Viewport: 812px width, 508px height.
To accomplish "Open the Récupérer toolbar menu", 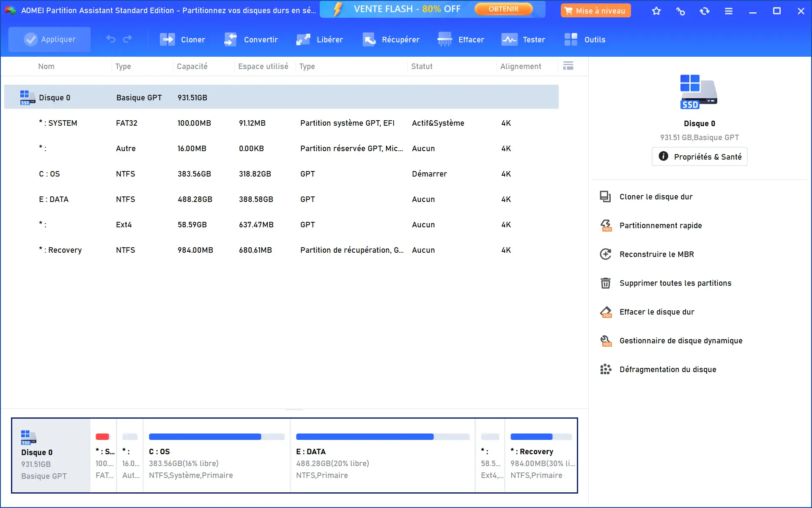I will [x=391, y=39].
